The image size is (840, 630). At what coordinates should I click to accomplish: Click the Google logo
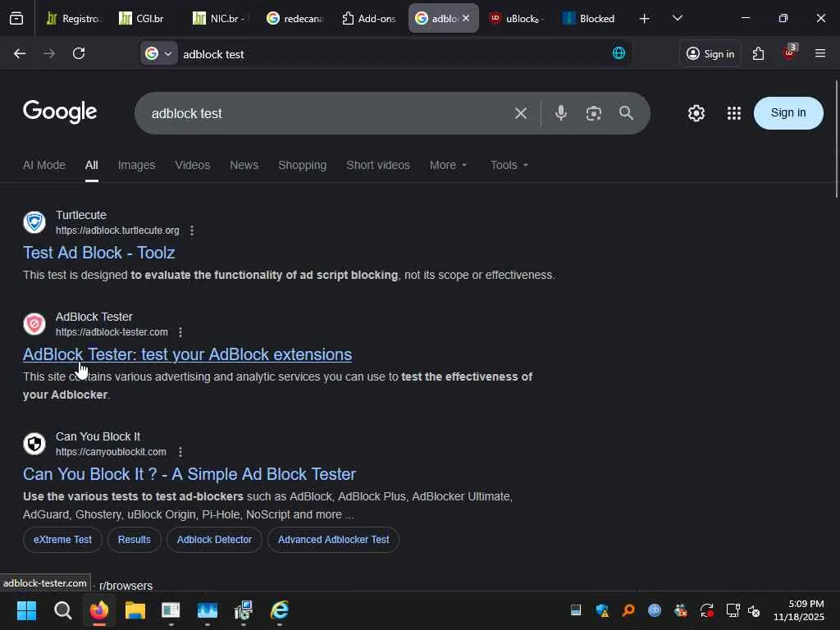coord(60,112)
